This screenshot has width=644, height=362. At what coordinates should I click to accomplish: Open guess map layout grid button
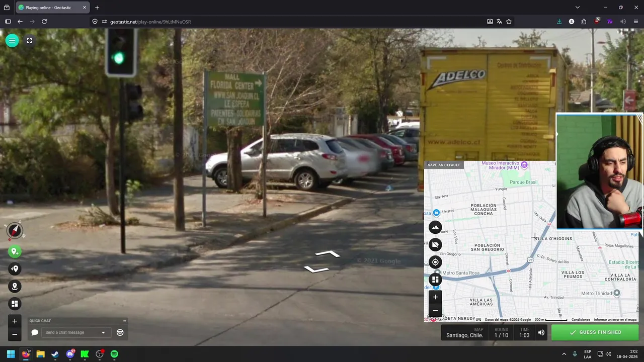click(435, 280)
